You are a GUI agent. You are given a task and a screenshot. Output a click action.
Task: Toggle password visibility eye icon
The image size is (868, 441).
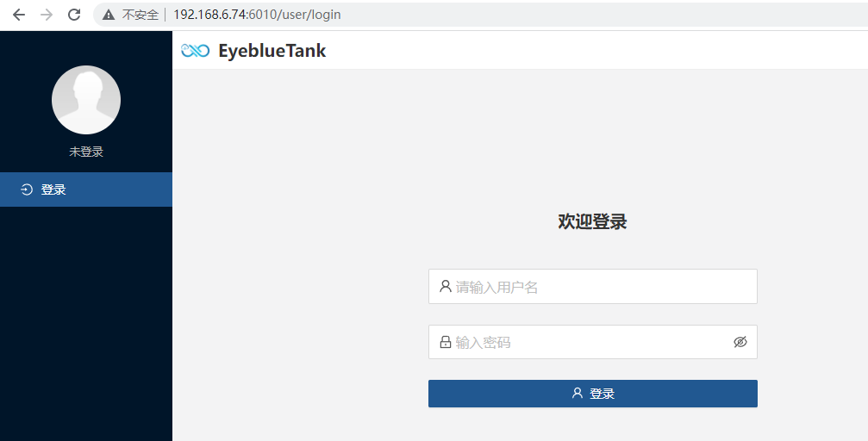[x=740, y=342]
